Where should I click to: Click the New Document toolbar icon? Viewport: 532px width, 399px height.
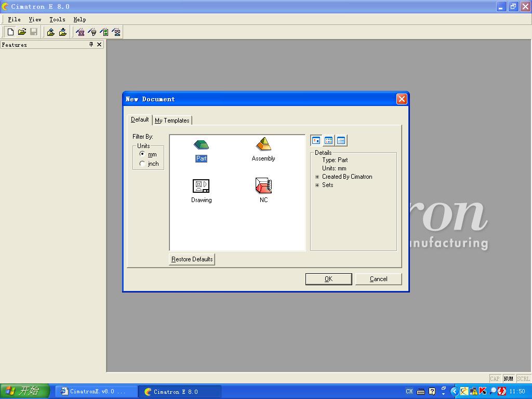[x=10, y=32]
